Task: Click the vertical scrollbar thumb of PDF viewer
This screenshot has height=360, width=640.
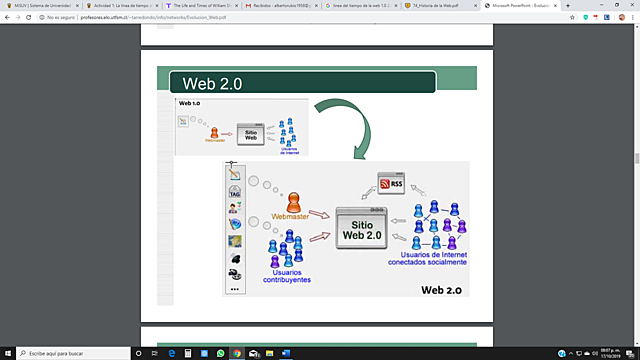Action: [x=637, y=158]
